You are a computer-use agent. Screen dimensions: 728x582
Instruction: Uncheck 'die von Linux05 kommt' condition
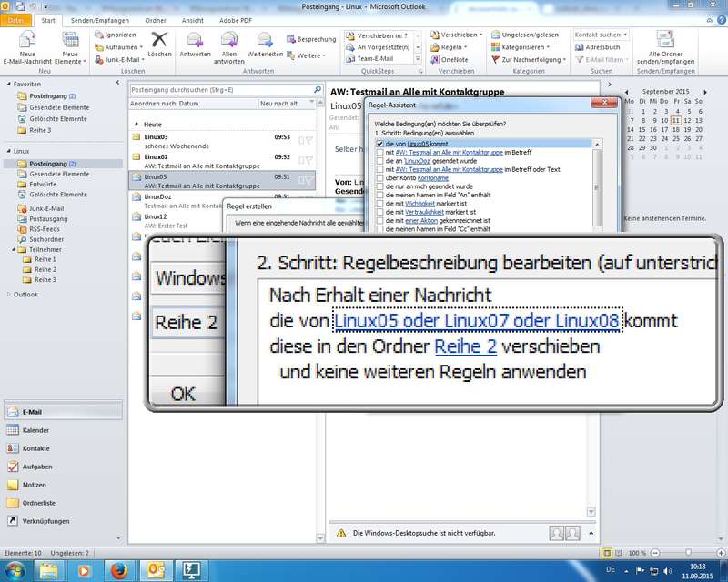pyautogui.click(x=379, y=144)
